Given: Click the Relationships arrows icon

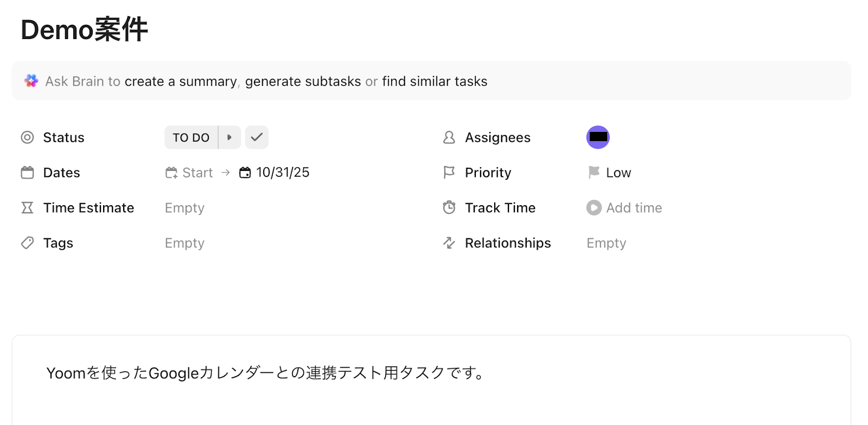Looking at the screenshot, I should (x=449, y=243).
